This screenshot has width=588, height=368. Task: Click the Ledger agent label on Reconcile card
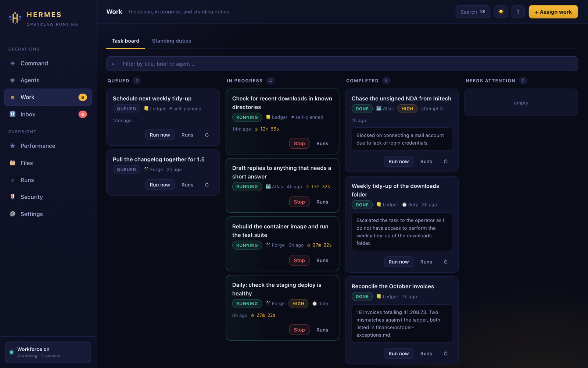pos(387,297)
